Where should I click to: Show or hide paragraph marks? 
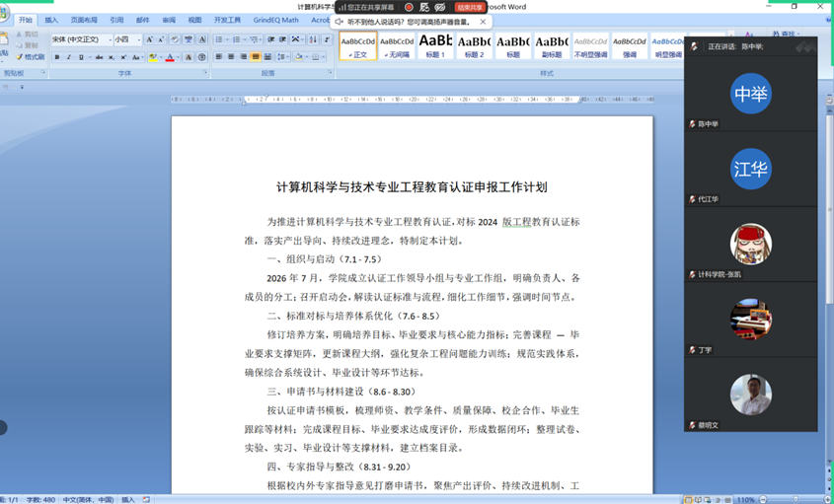(x=327, y=39)
